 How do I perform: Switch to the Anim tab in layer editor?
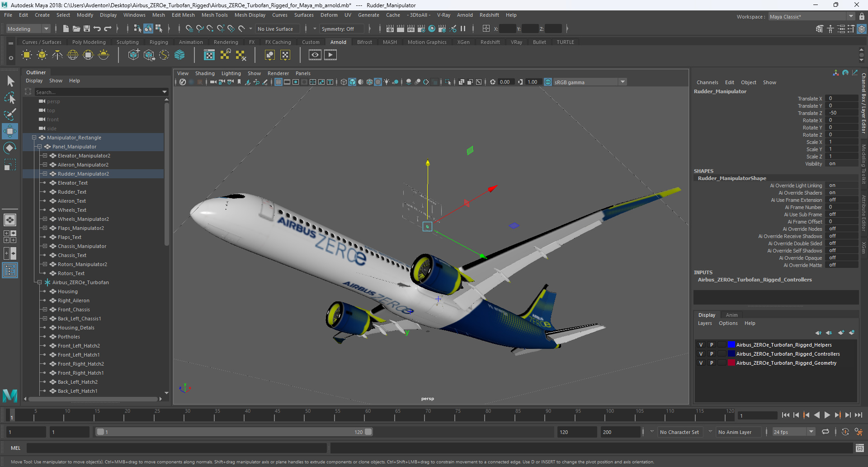(x=731, y=315)
